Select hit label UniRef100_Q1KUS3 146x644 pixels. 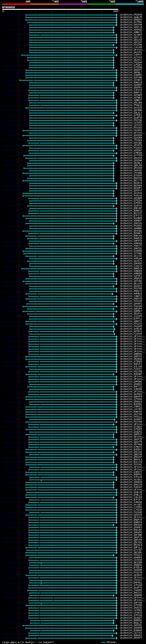coord(131,286)
